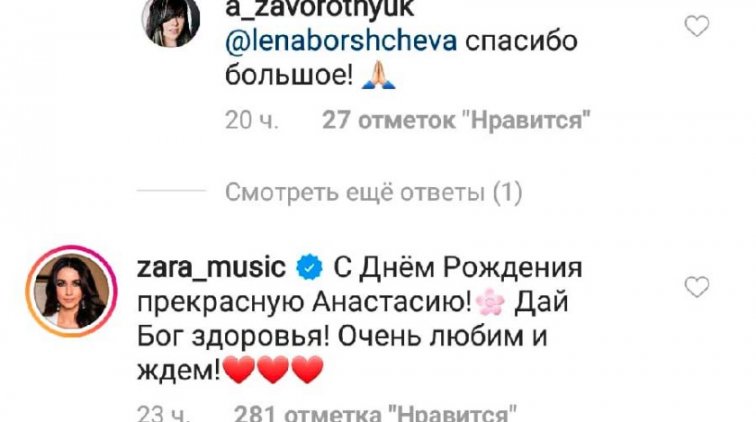
Task: Open zara_music story avatar ring
Action: [71, 291]
